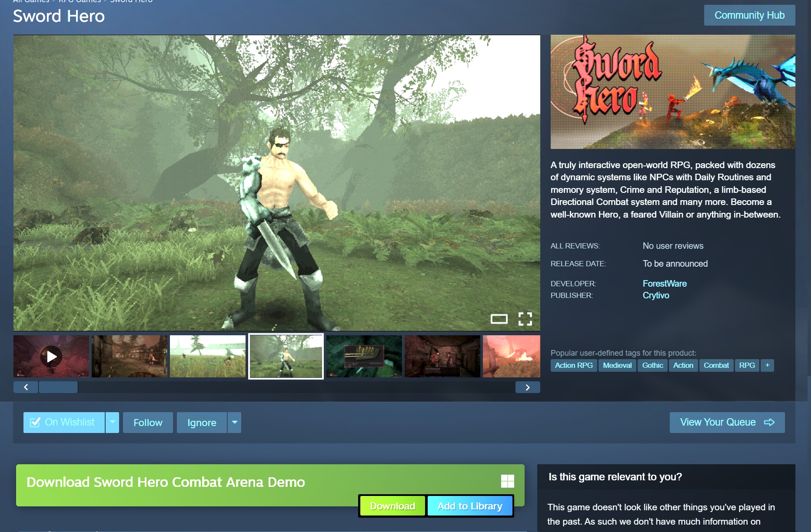Follow the Sword Hero game
The height and width of the screenshot is (532, 811).
click(x=148, y=423)
